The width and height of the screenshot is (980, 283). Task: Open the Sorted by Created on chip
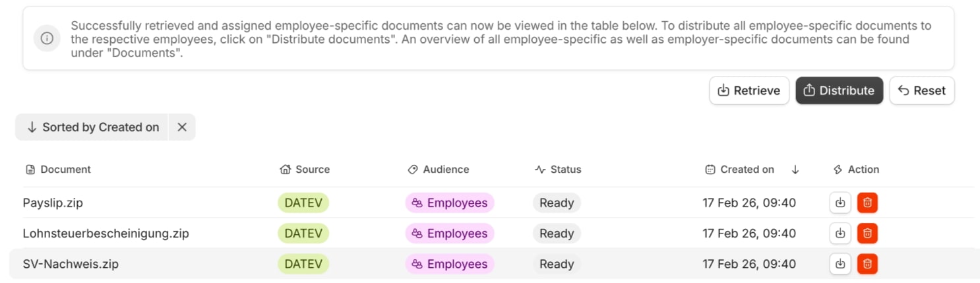[x=92, y=127]
